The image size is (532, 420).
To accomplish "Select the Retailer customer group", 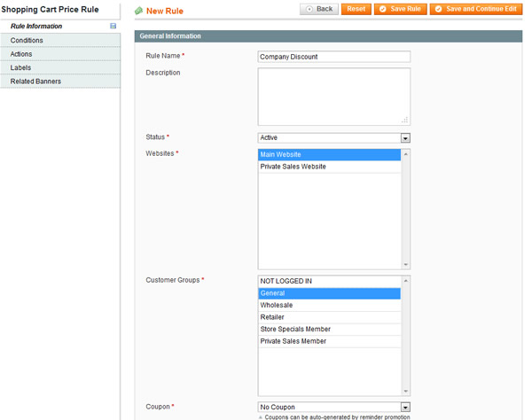I will point(330,317).
